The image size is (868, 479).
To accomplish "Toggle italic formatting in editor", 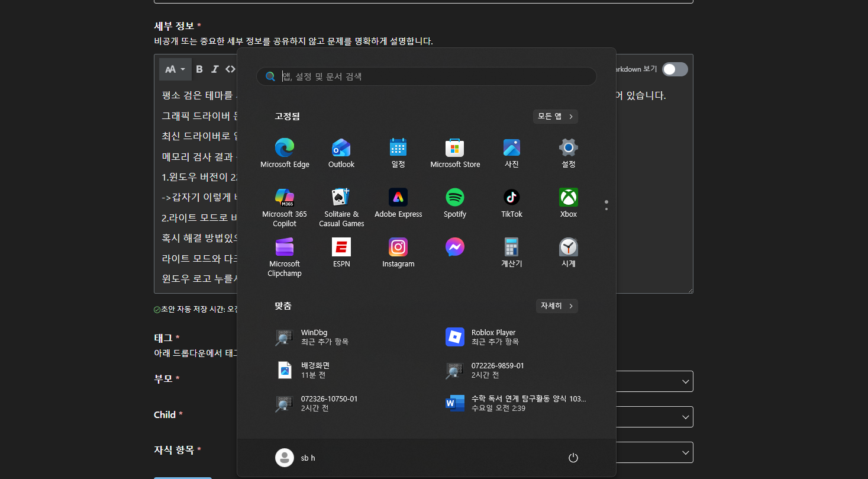I will pos(215,69).
